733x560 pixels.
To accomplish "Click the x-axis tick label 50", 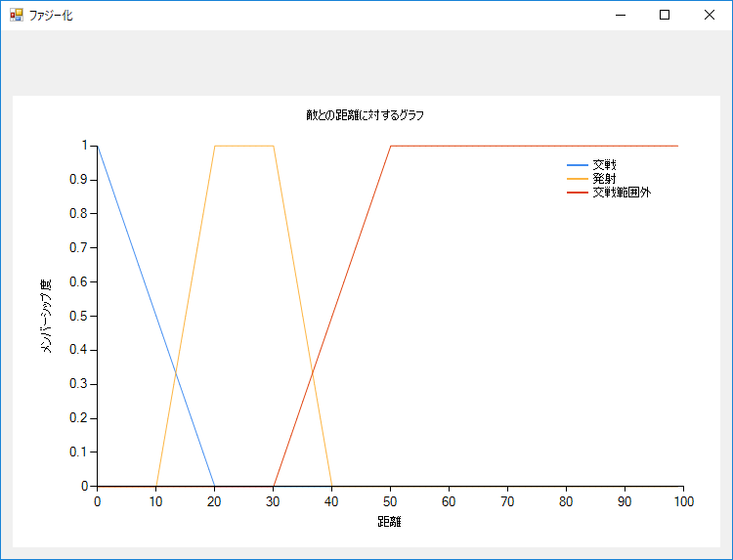I will 390,501.
